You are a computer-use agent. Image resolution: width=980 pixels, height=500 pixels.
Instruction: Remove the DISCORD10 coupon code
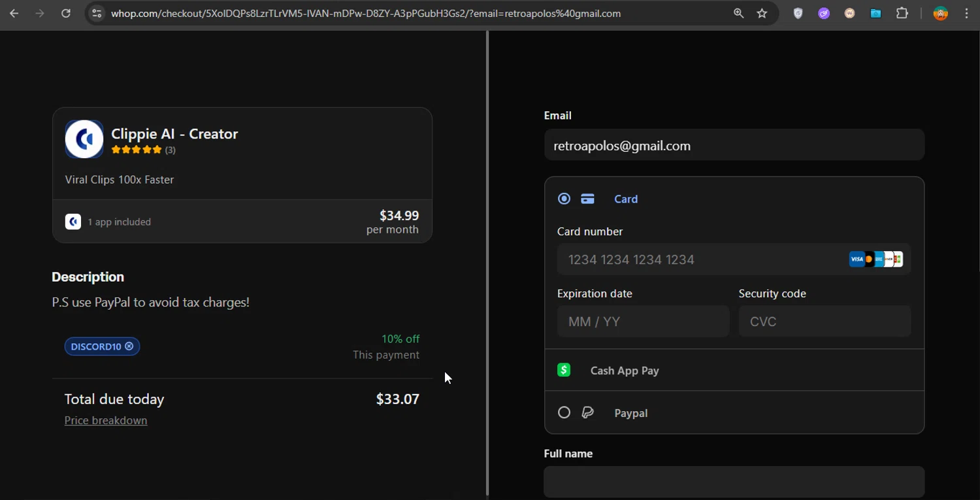pos(129,346)
